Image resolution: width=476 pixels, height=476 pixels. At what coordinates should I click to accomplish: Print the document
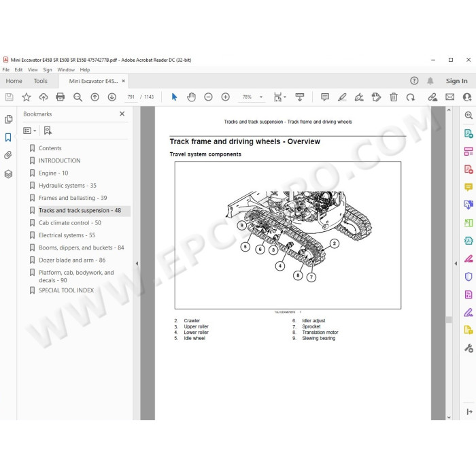coord(61,97)
